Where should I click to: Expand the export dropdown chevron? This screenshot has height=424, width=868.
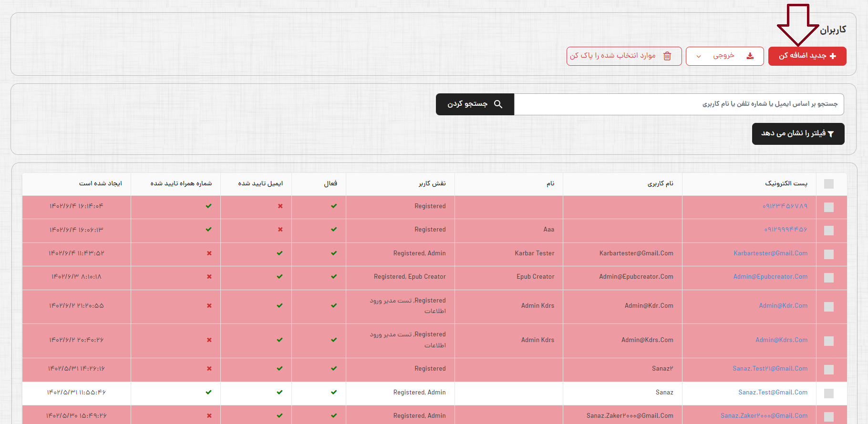click(x=699, y=56)
